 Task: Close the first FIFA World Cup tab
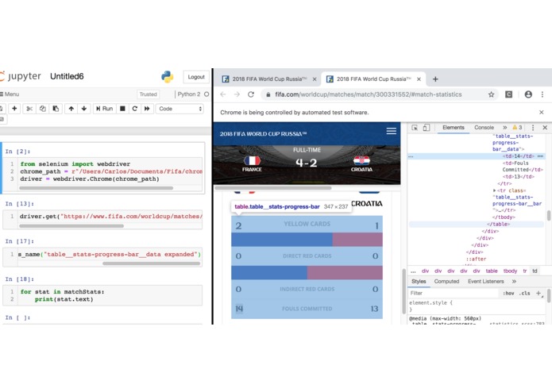click(x=315, y=79)
